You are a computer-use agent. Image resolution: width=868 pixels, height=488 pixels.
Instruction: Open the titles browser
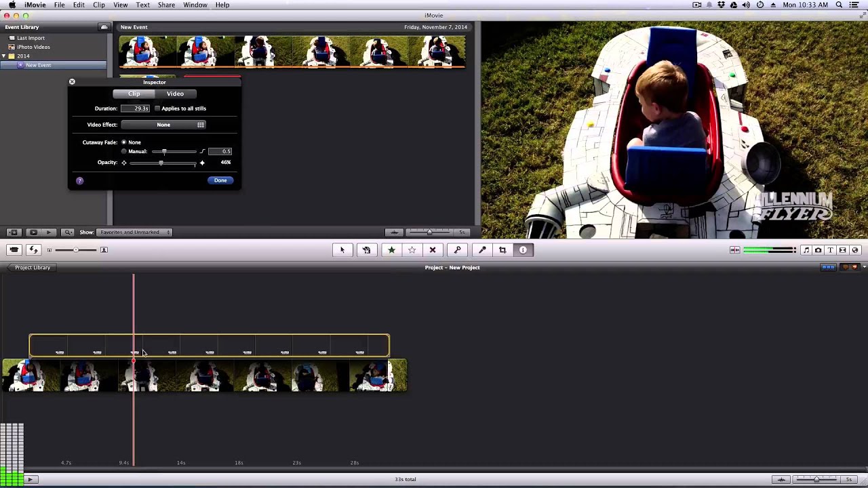point(830,250)
